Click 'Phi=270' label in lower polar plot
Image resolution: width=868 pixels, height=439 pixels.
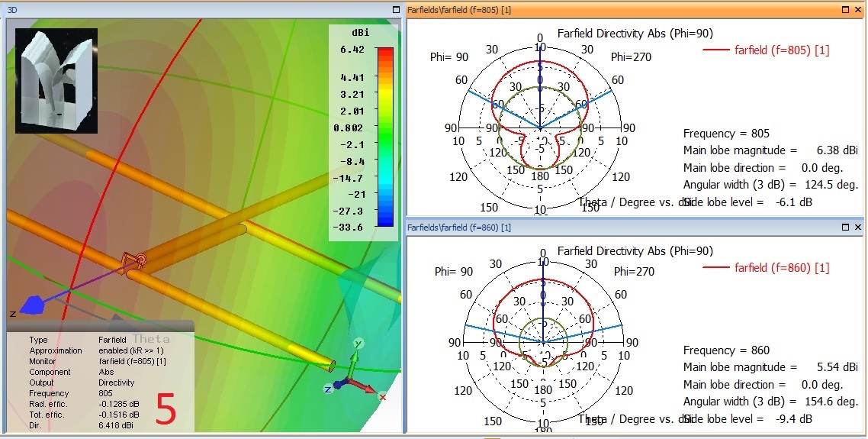pos(634,272)
